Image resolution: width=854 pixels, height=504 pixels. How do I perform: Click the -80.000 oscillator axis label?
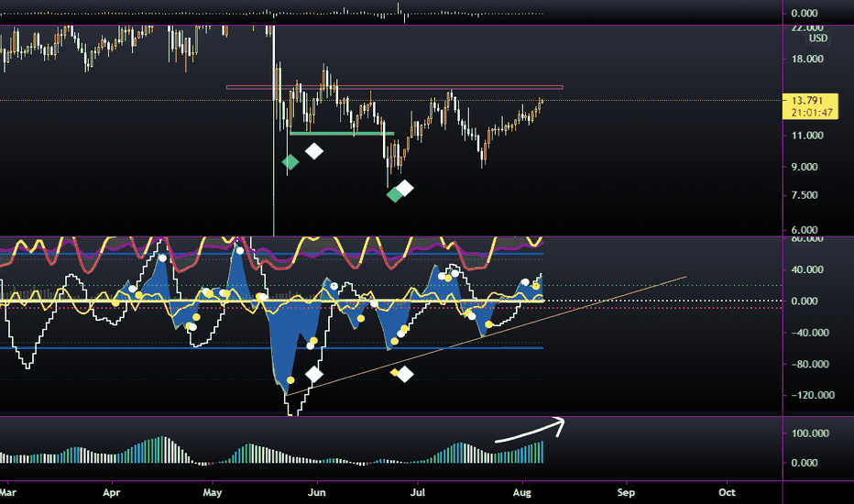pos(810,364)
